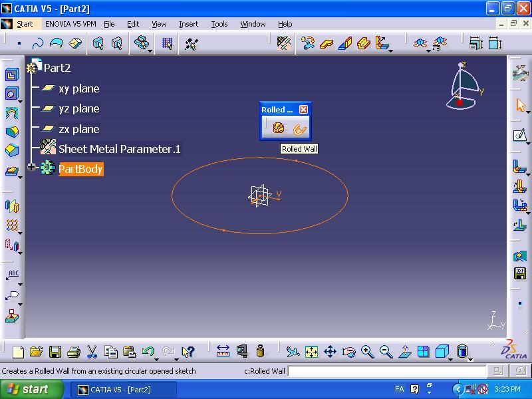Click the Open folder icon

click(x=37, y=352)
